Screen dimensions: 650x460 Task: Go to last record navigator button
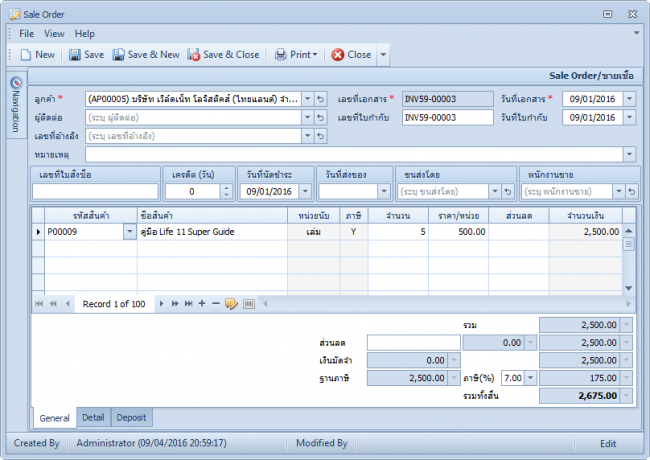click(189, 304)
